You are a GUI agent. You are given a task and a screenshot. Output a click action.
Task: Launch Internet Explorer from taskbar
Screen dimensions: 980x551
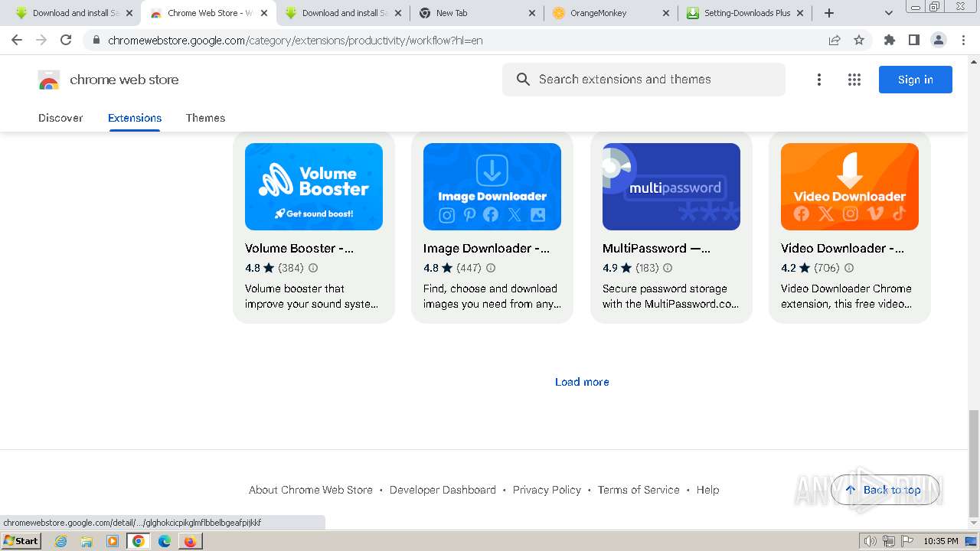(60, 540)
